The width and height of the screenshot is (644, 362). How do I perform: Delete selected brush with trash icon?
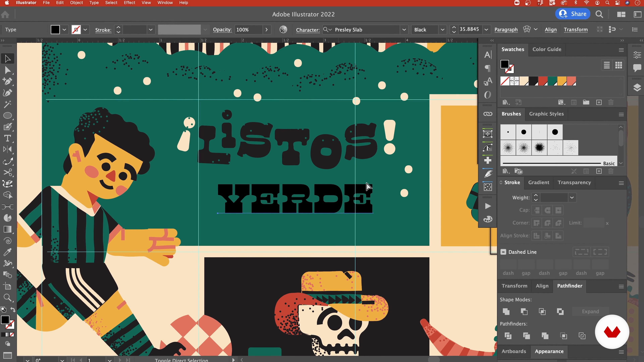click(611, 171)
